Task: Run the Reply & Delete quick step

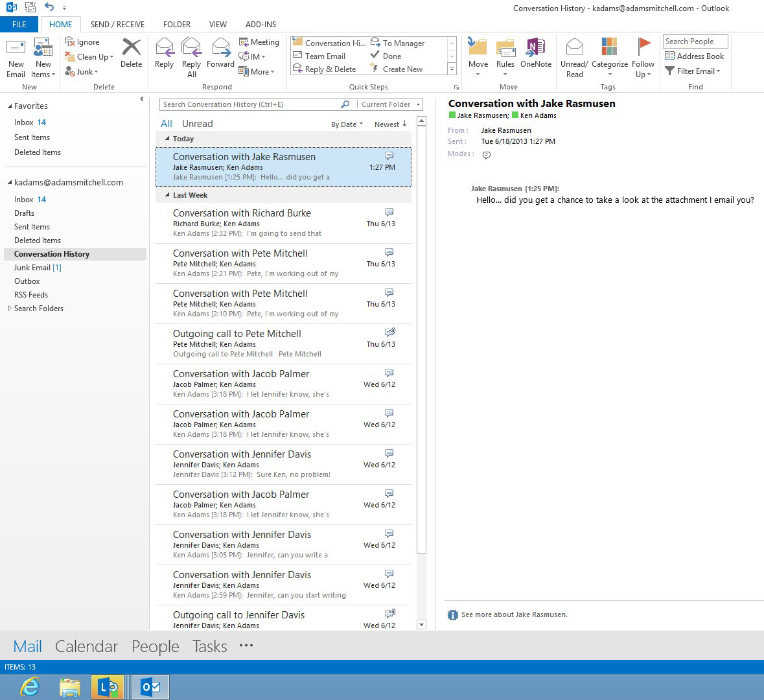Action: pyautogui.click(x=325, y=69)
